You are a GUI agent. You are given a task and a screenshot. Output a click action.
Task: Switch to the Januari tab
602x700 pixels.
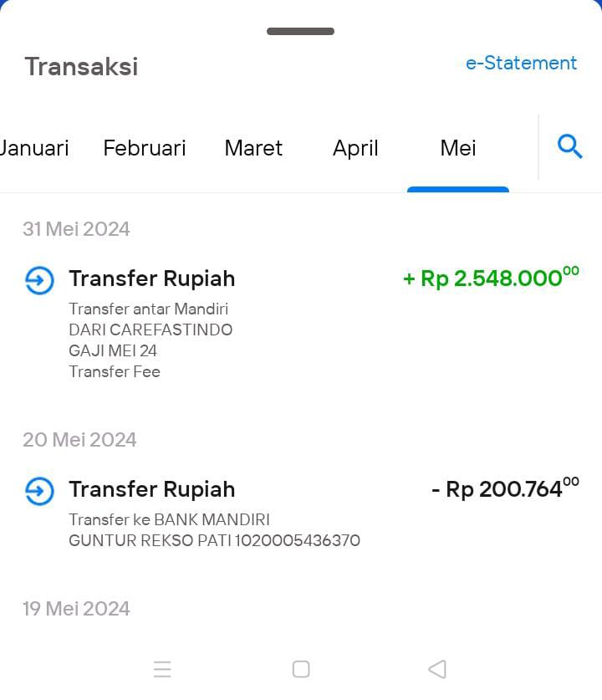[34, 148]
